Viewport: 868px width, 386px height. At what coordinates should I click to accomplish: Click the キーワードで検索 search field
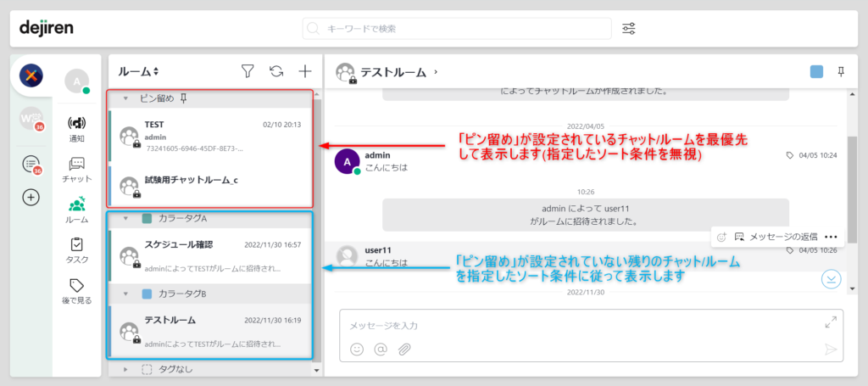[x=458, y=29]
